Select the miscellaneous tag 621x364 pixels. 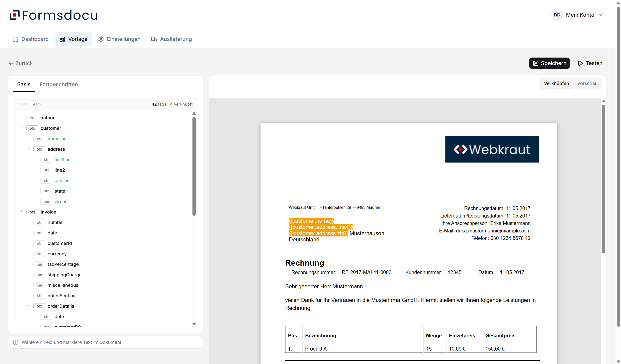coord(63,285)
